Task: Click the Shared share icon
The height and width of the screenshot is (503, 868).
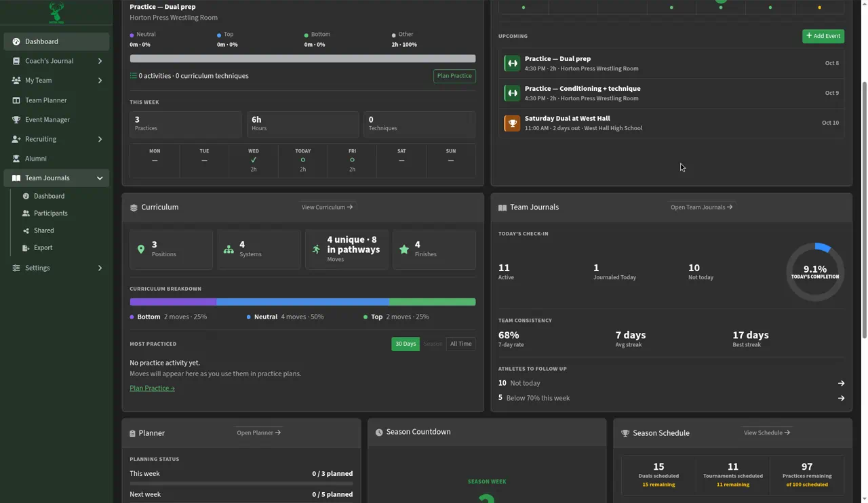Action: click(x=26, y=230)
